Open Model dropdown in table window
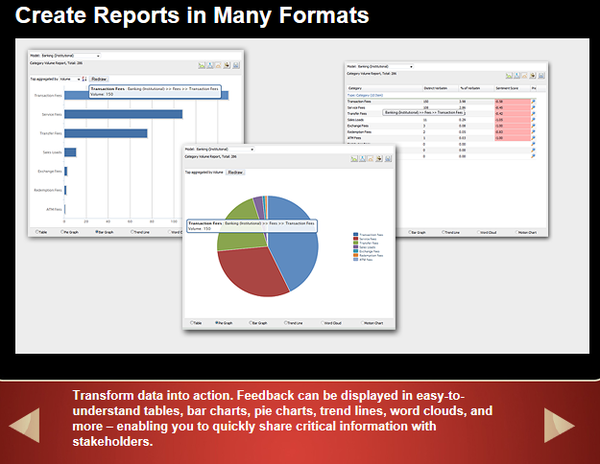This screenshot has width=600, height=464. (385, 67)
